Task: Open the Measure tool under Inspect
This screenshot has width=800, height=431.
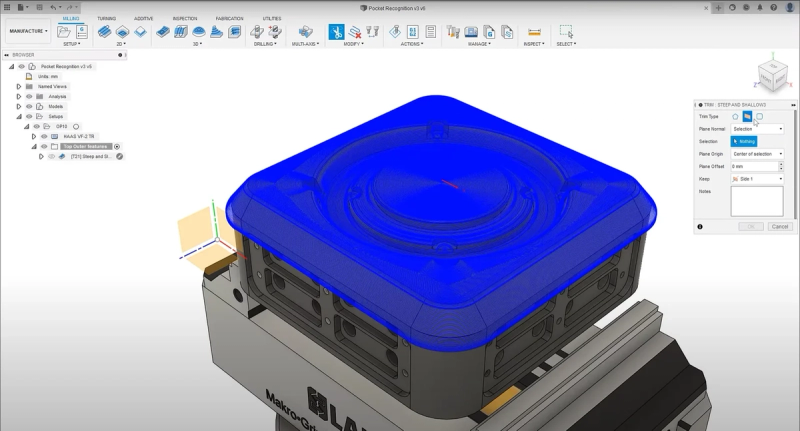Action: click(x=534, y=32)
